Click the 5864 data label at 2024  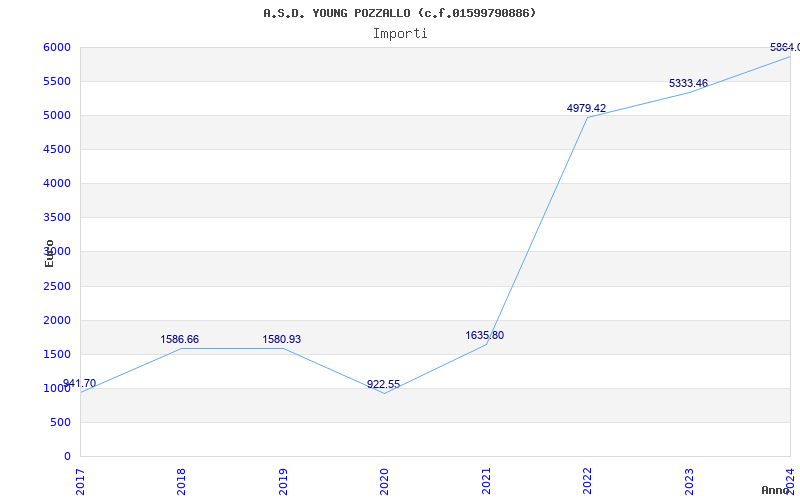[x=785, y=47]
